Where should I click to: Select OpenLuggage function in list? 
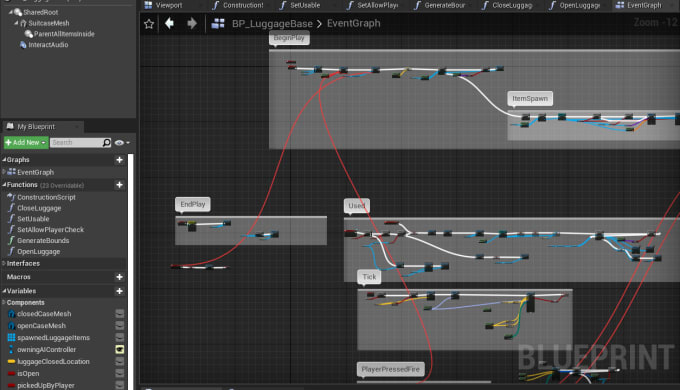pyautogui.click(x=39, y=252)
